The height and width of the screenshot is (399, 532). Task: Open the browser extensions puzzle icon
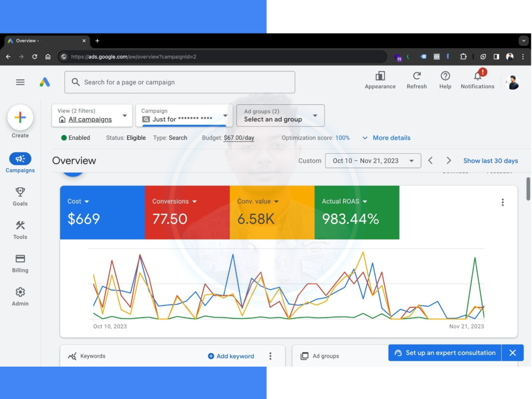pyautogui.click(x=463, y=57)
